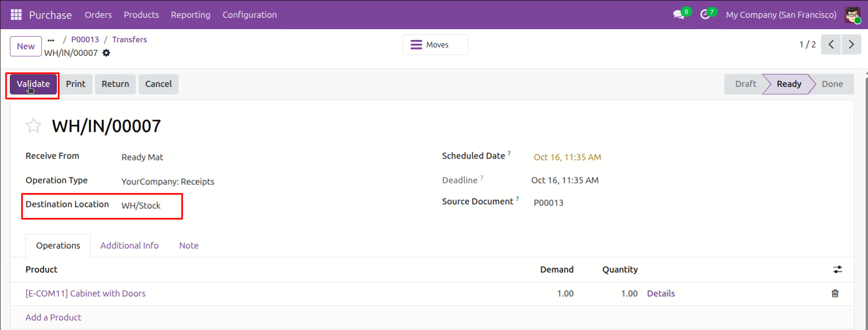
Task: Go to Transfers breadcrumb link
Action: point(130,39)
